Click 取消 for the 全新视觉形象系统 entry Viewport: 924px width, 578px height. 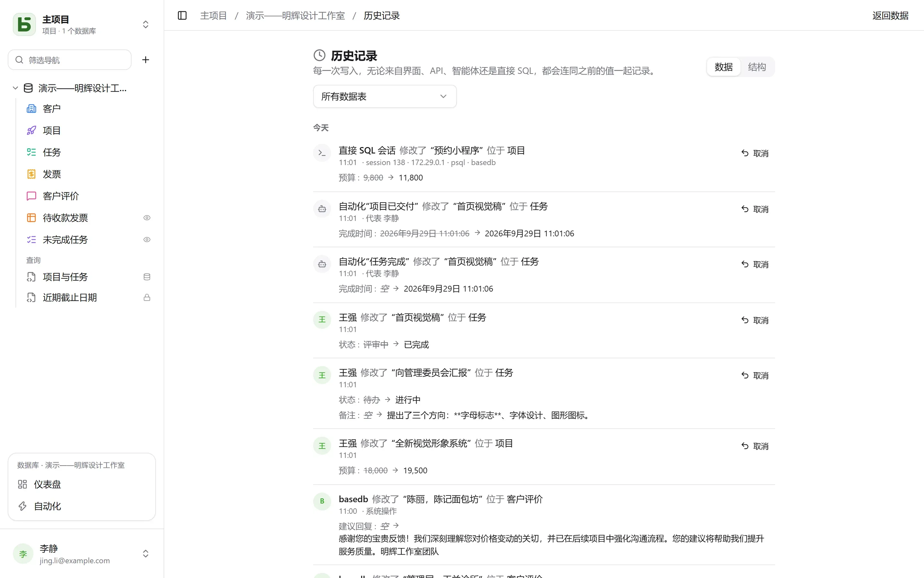coord(755,446)
